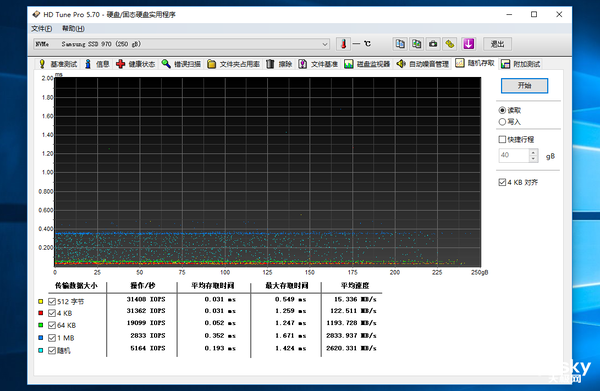Image resolution: width=600 pixels, height=391 pixels.
Task: Open the 自动噪音管理 noise management tab
Action: click(x=423, y=64)
